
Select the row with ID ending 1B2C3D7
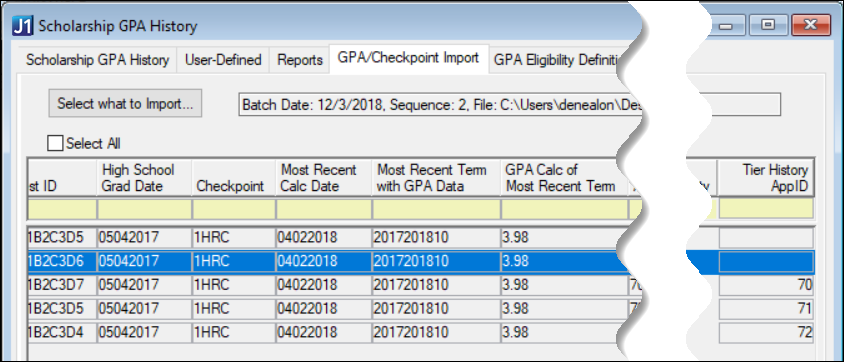(x=420, y=285)
